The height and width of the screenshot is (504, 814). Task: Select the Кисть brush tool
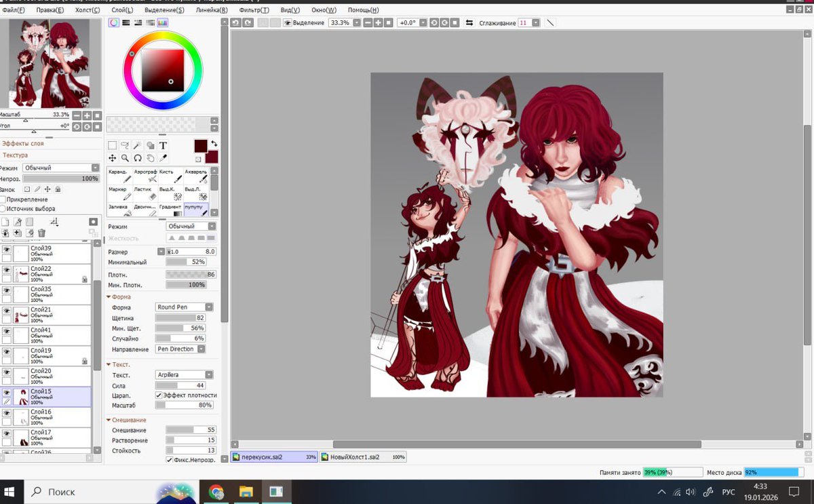[x=170, y=176]
